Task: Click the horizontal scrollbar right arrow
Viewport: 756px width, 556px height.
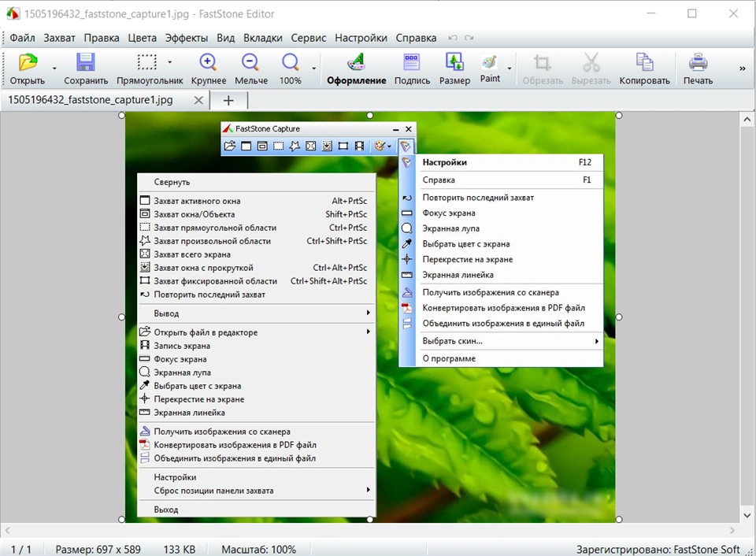Action: [732, 531]
